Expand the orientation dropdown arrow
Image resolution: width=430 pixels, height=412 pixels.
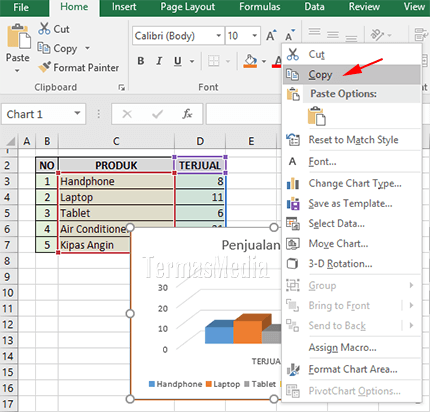[389, 35]
